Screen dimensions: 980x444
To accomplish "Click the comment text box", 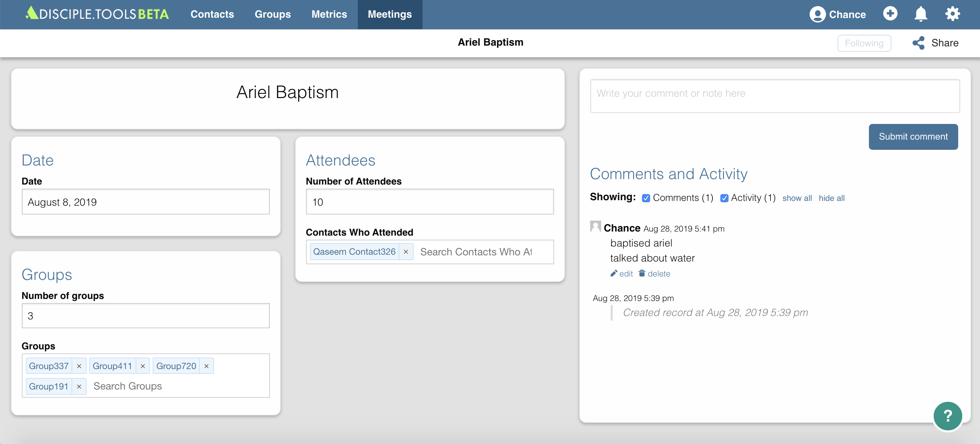I will coord(775,96).
